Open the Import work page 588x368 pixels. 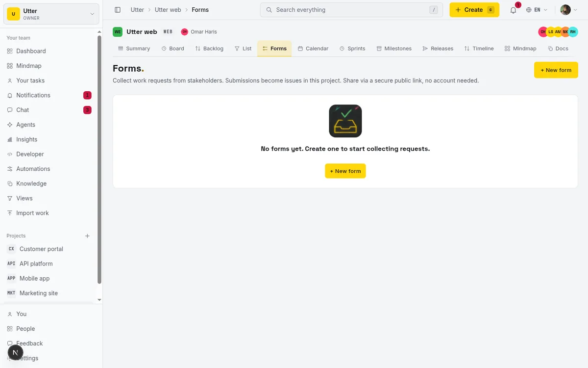click(50, 213)
